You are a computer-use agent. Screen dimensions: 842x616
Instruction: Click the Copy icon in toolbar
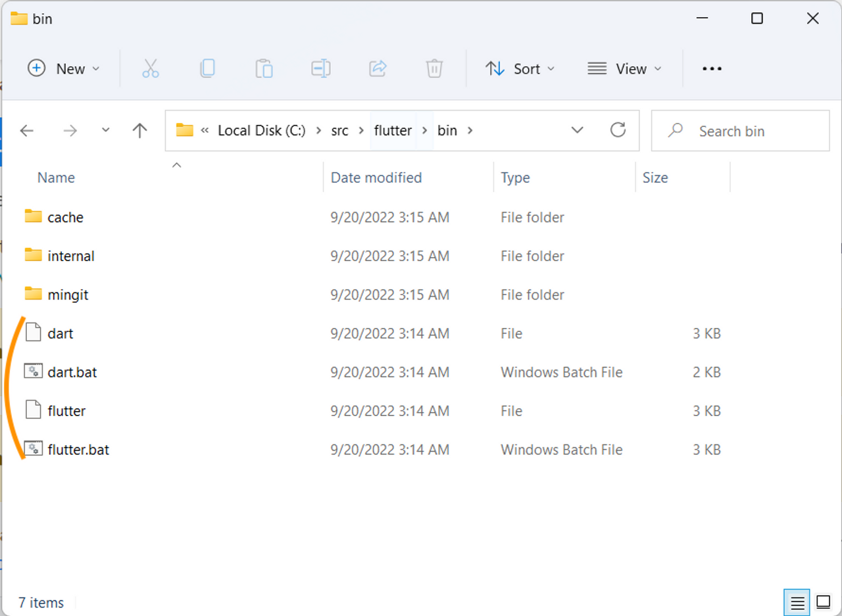pyautogui.click(x=207, y=68)
